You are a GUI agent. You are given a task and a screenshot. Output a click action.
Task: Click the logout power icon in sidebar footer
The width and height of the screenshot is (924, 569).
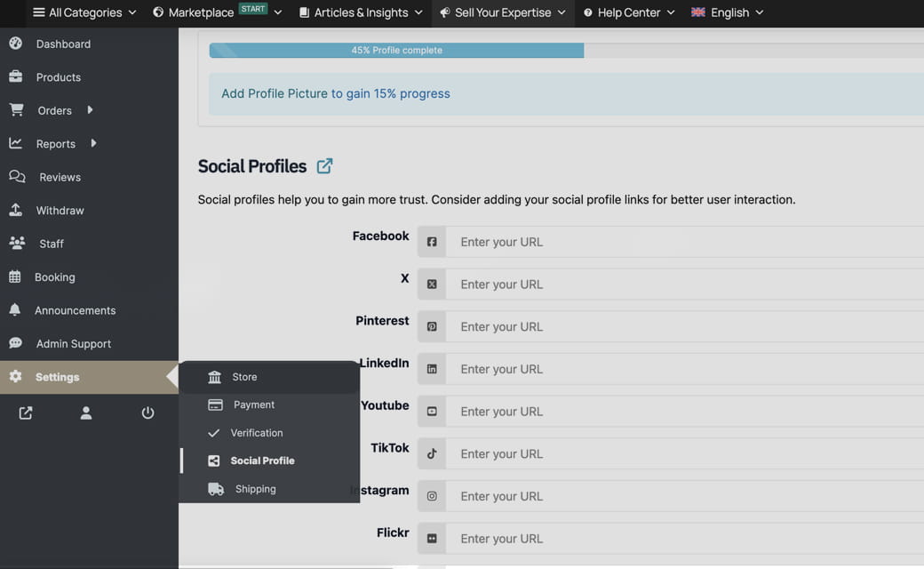(x=147, y=413)
